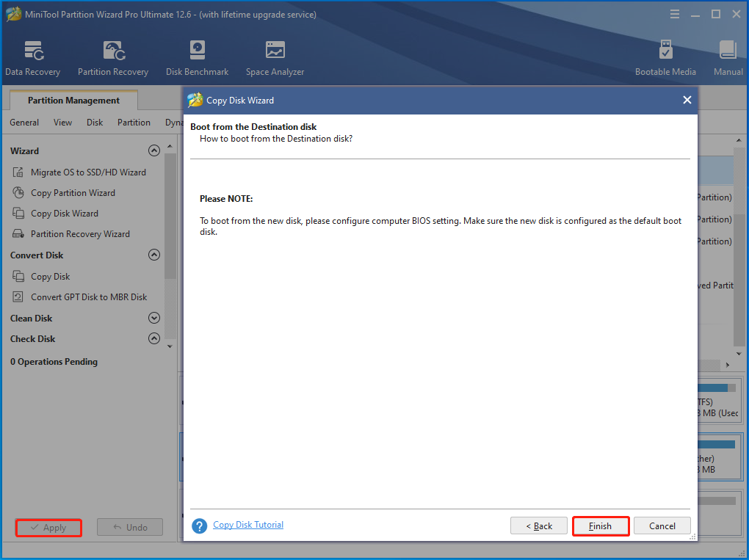This screenshot has width=749, height=560.
Task: Open the Partition menu
Action: pos(134,123)
